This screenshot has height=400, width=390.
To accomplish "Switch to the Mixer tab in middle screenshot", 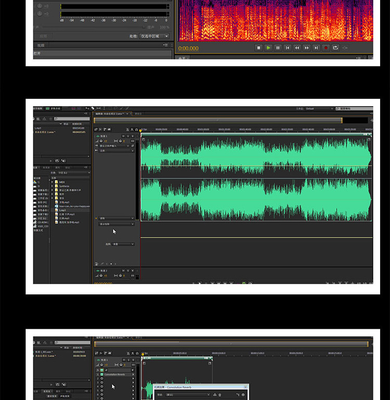I will click(x=139, y=114).
